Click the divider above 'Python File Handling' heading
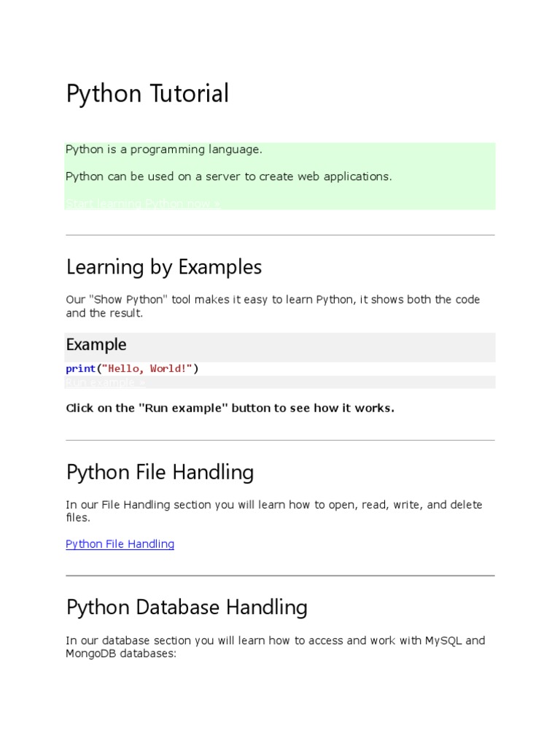The height and width of the screenshot is (747, 560). click(280, 440)
